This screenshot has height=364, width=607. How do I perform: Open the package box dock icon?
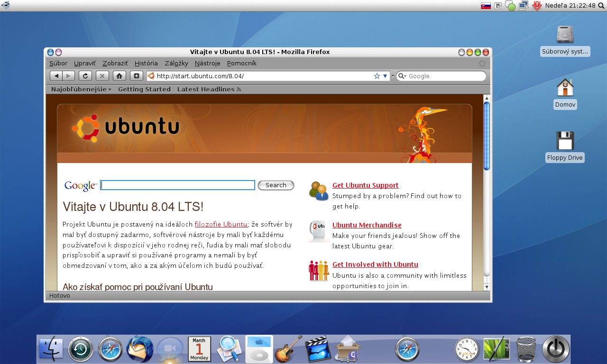[x=348, y=349]
